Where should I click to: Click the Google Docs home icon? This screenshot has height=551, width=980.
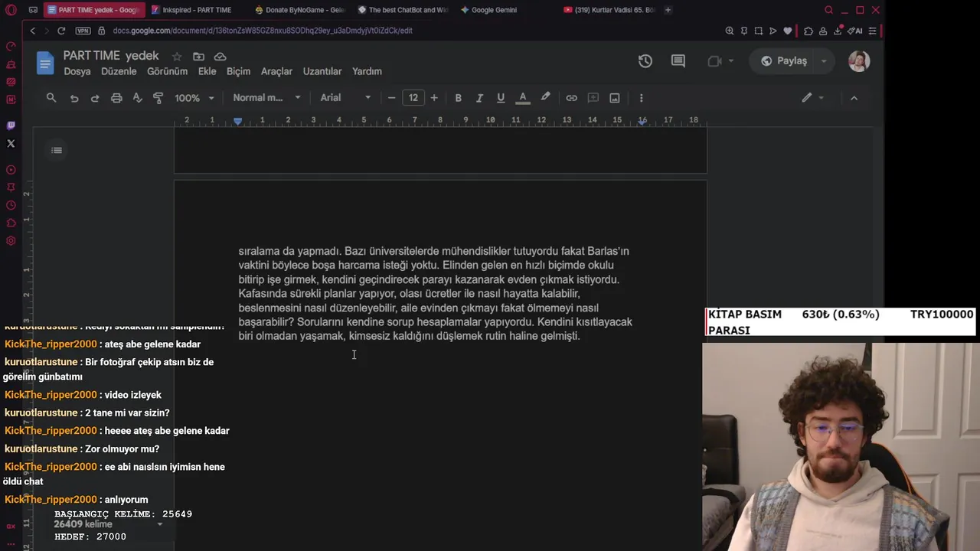[x=45, y=63]
